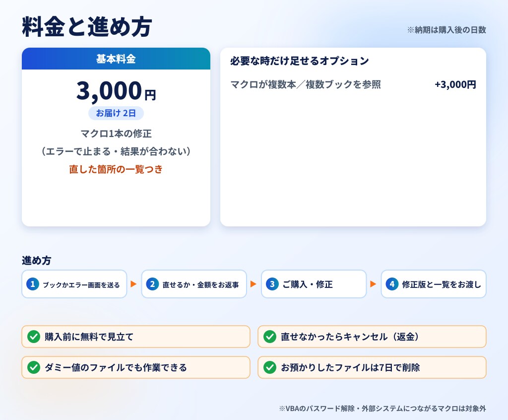Click checkmark beside 直せなかったらキャンセル
Viewport: 508px width, 420px height.
click(x=270, y=337)
